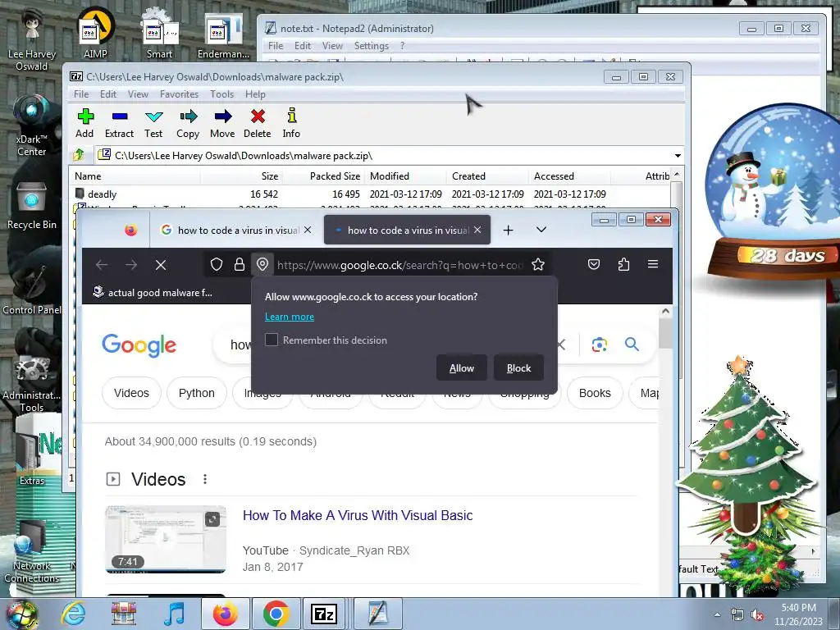Click the 7-Zip taskbar button

point(324,614)
